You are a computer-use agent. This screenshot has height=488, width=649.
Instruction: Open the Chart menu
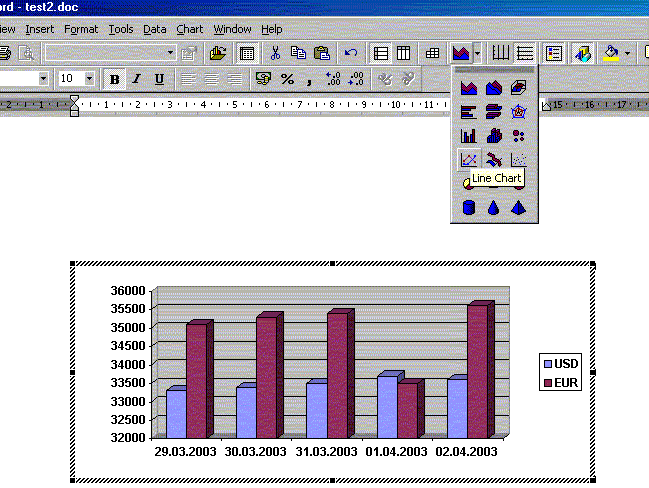189,29
